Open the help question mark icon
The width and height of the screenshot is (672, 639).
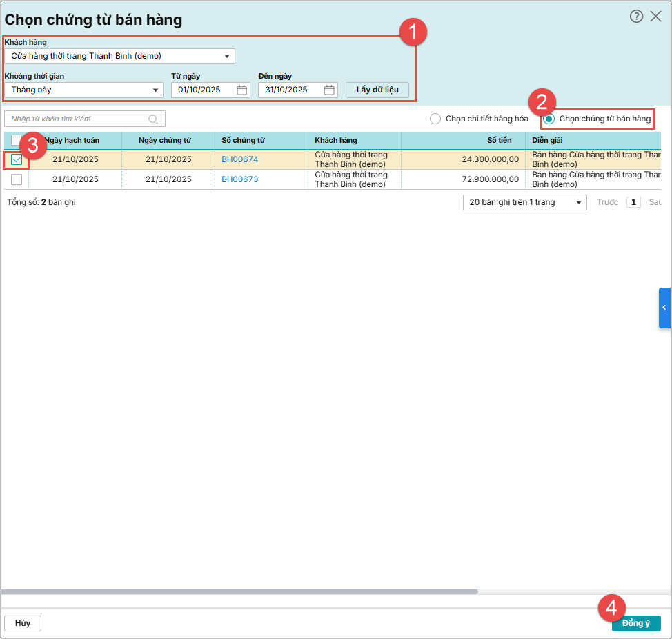(636, 17)
